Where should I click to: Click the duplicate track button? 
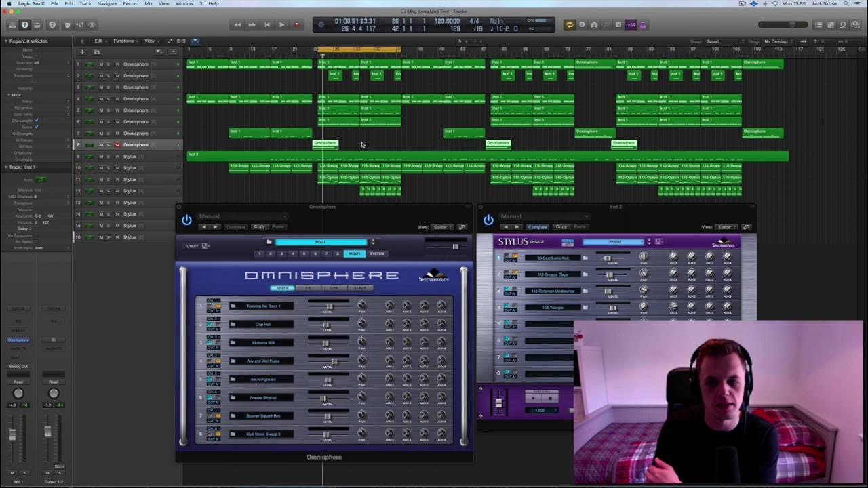click(x=96, y=52)
